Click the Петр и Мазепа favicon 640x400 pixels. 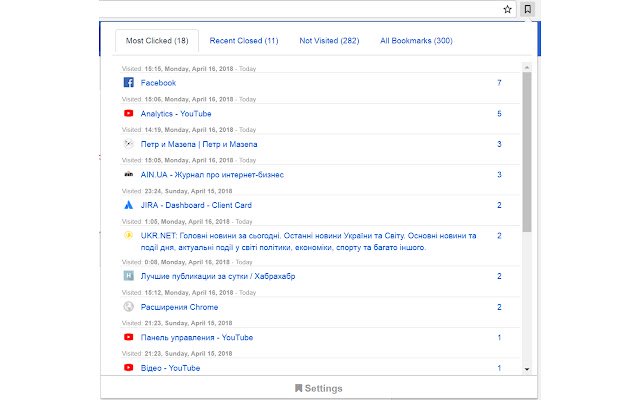[129, 144]
